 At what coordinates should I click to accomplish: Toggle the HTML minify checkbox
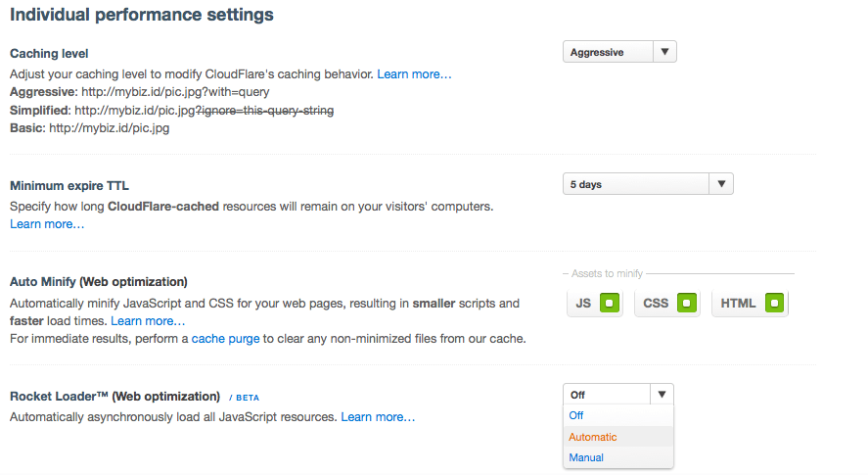pos(774,304)
